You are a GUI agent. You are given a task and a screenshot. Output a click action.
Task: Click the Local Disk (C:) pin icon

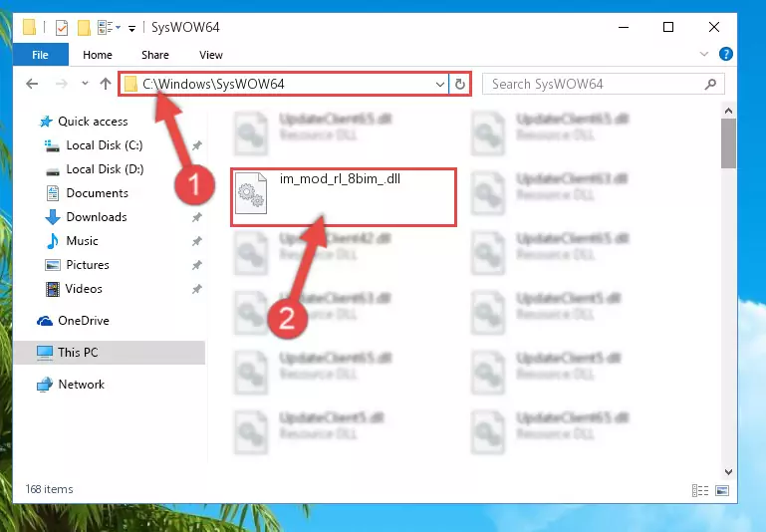click(197, 145)
